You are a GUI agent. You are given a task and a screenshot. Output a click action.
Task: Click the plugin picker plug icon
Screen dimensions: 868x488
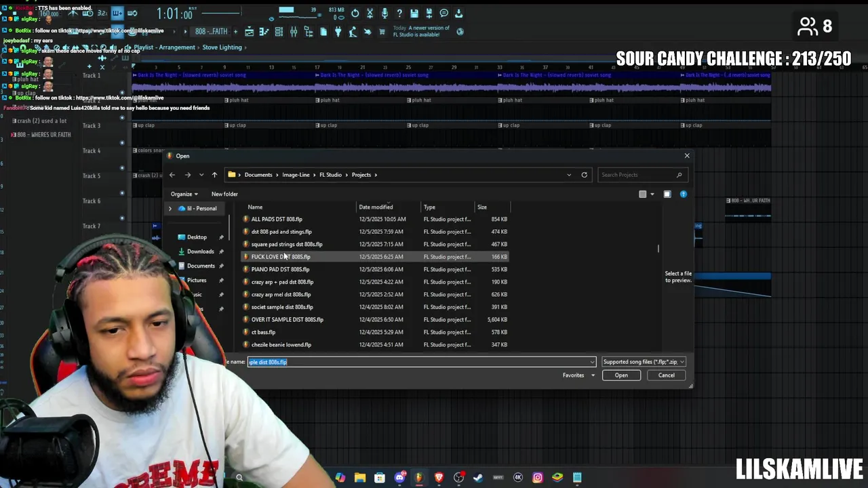(338, 31)
